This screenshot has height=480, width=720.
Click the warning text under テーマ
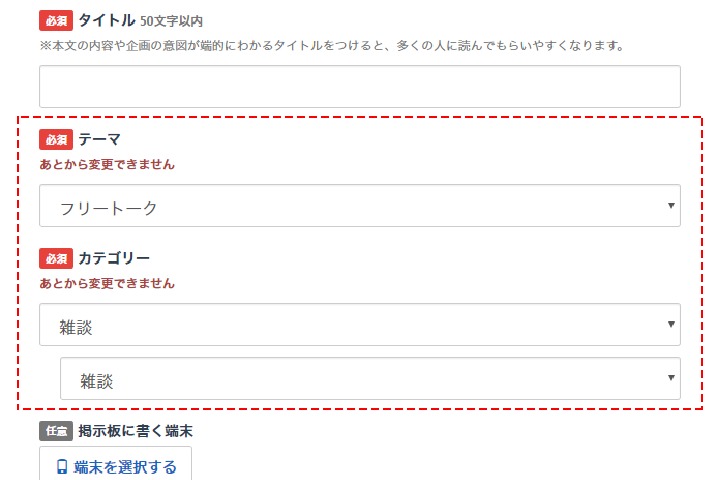(107, 164)
